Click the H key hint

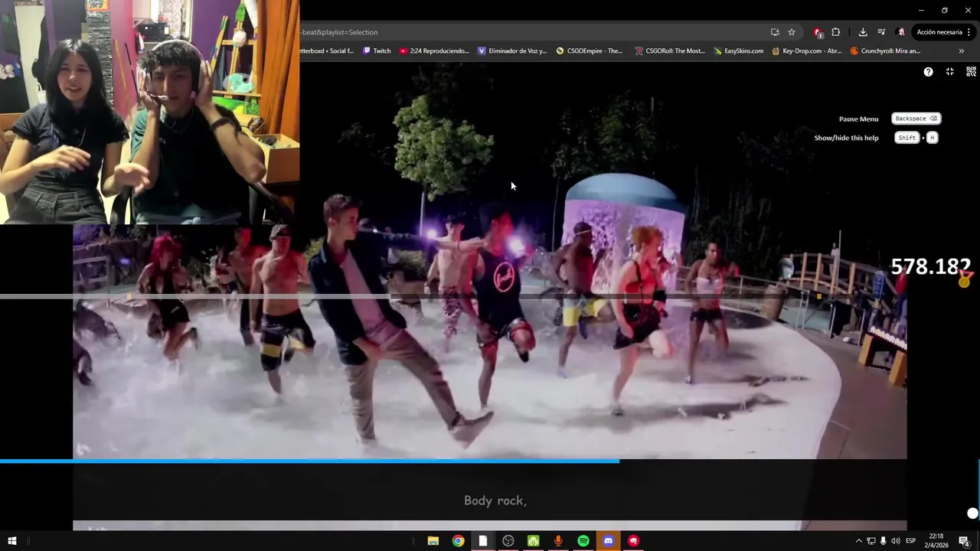[x=932, y=138]
